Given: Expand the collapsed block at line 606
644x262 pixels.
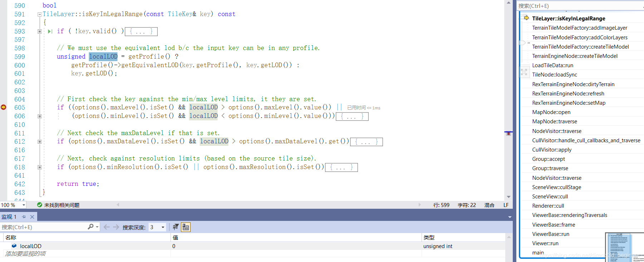Looking at the screenshot, I should 40,116.
